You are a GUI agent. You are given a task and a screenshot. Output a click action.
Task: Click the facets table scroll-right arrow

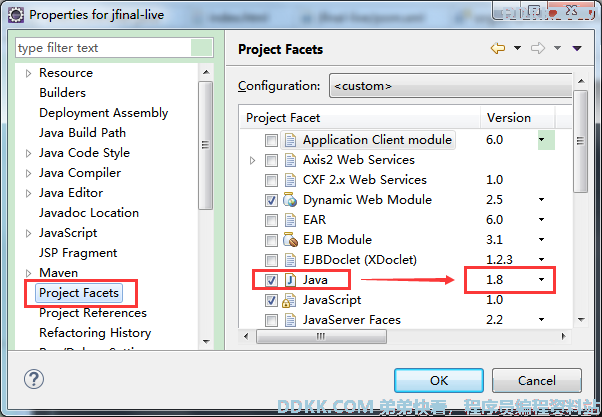[563, 337]
